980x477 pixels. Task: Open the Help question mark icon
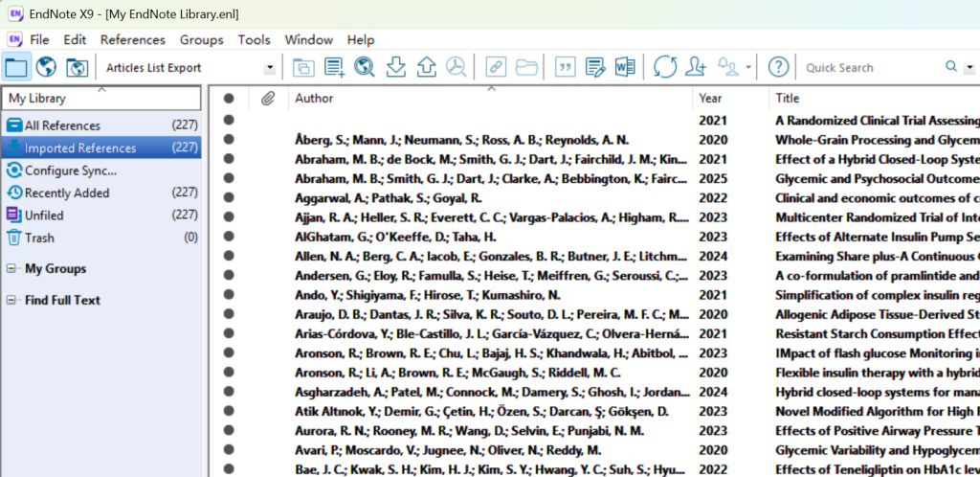click(779, 67)
